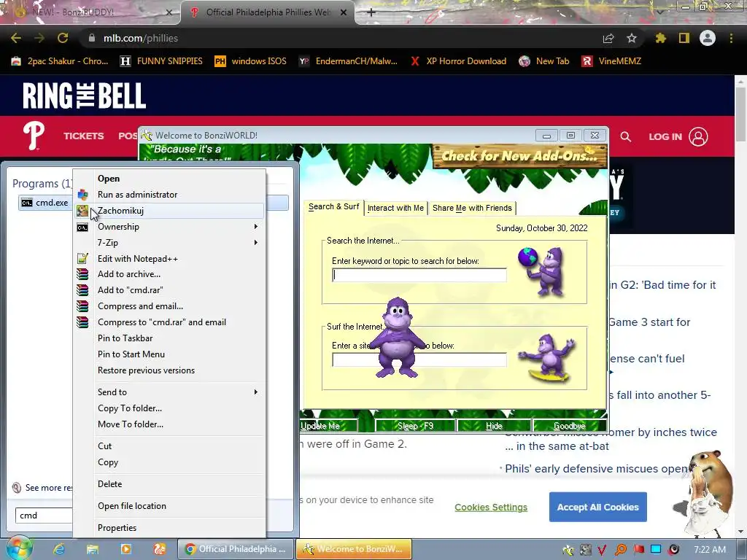Select Zachomikuj menu entry
The width and height of the screenshot is (747, 560).
tap(169, 211)
